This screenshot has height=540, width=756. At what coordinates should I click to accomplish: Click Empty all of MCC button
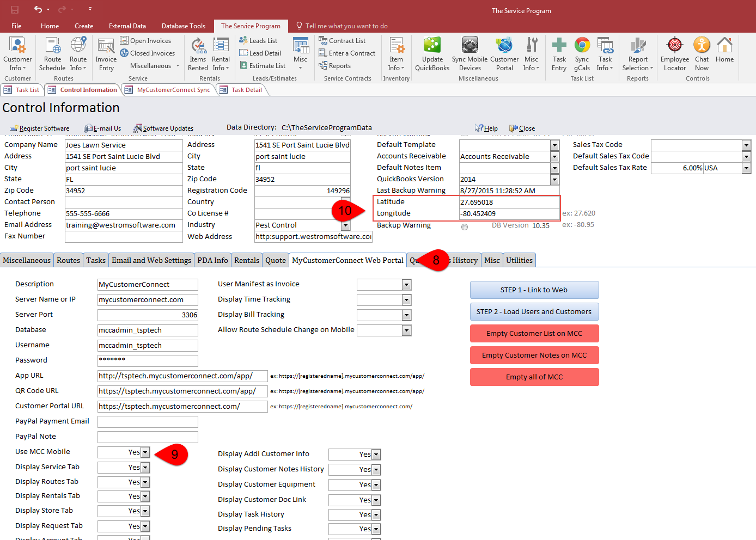(x=534, y=377)
